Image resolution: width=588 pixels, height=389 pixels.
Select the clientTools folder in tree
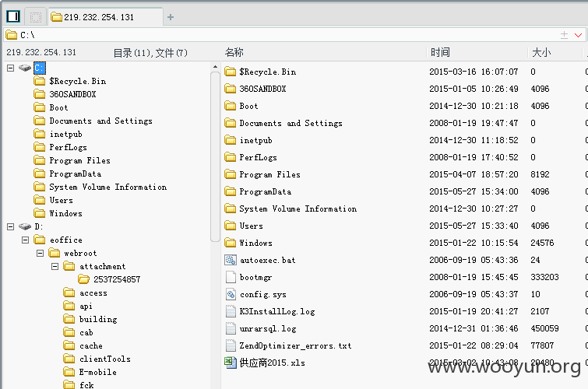tap(105, 359)
